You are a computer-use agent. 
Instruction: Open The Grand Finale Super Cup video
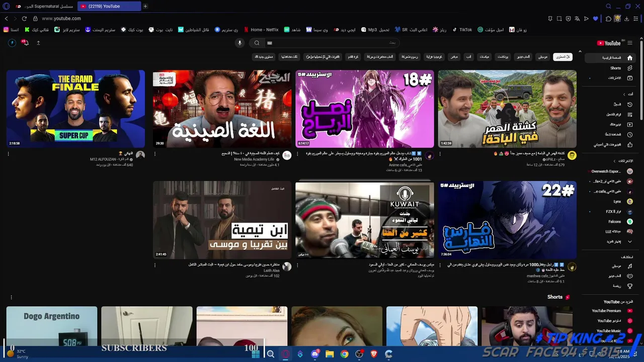[75, 109]
